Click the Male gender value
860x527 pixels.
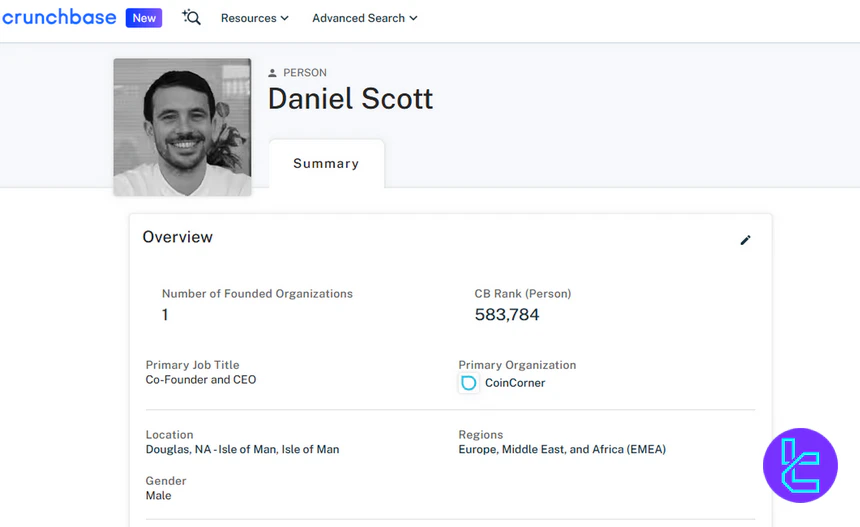pyautogui.click(x=159, y=495)
